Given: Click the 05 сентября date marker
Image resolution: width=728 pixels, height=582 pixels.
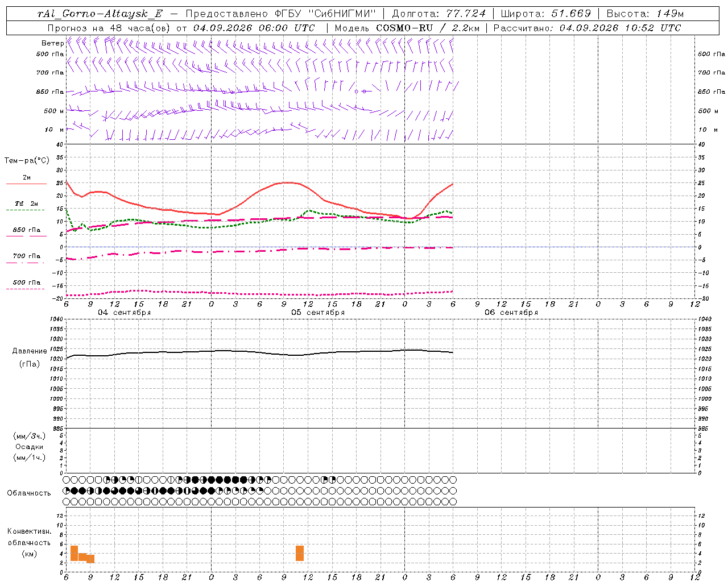Looking at the screenshot, I should tap(318, 313).
